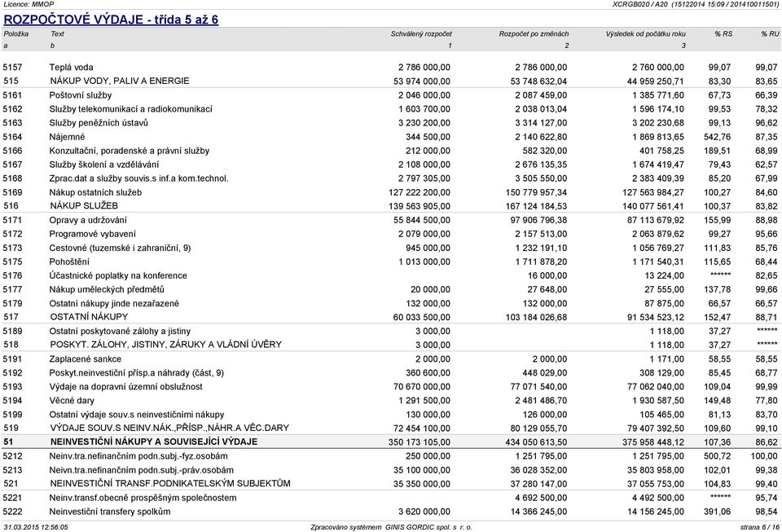
Task: Click Cestovné (tuzemské i zahraniční, 9)
Action: (x=120, y=248)
